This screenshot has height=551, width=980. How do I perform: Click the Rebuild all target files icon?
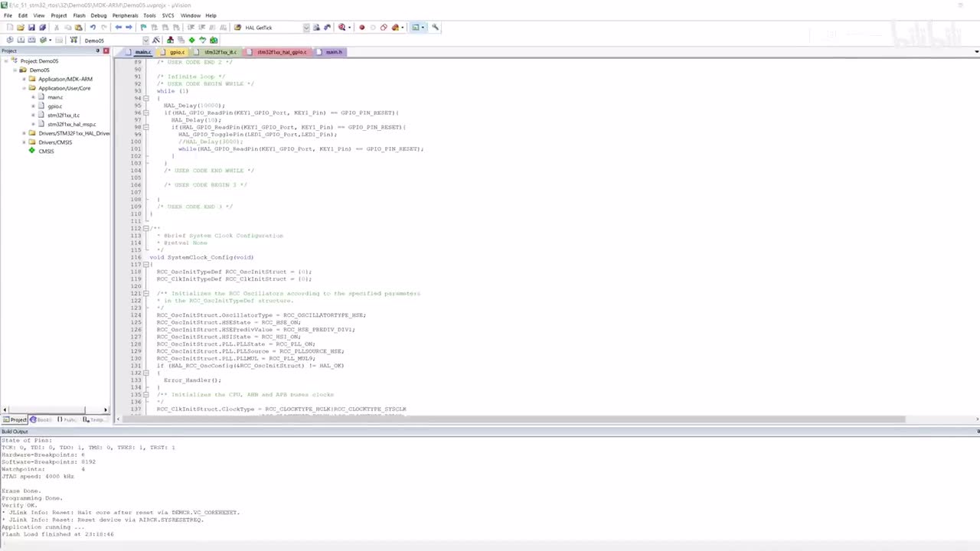pos(31,40)
